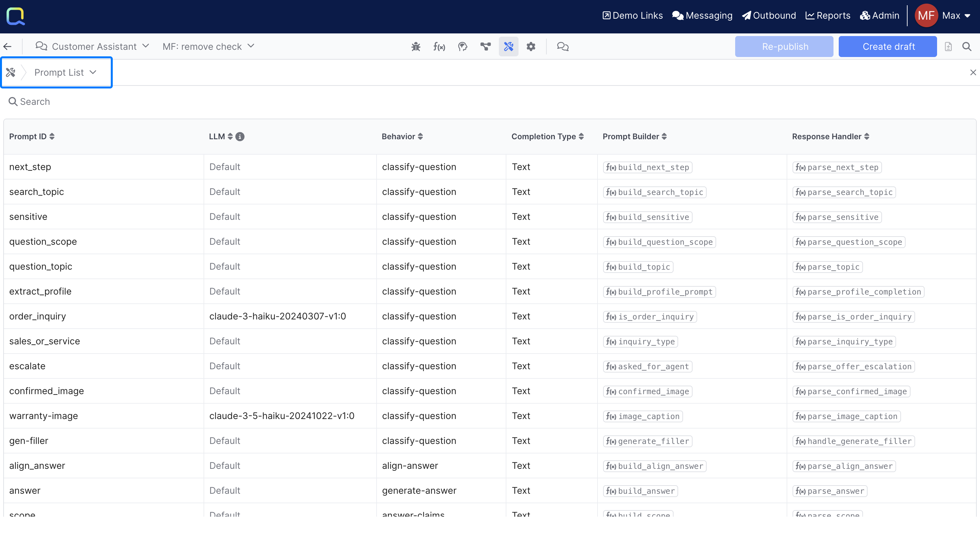Select the crossed tools prompts icon
980x536 pixels.
[508, 47]
